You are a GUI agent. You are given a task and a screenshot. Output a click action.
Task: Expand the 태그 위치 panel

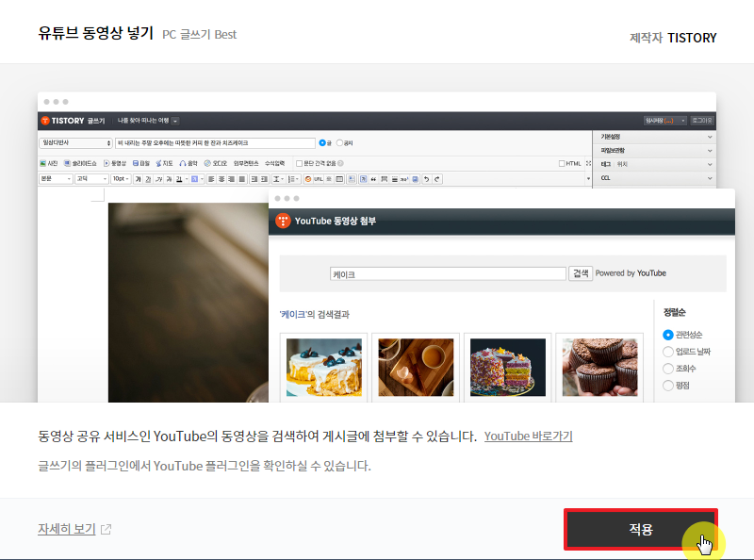[654, 164]
